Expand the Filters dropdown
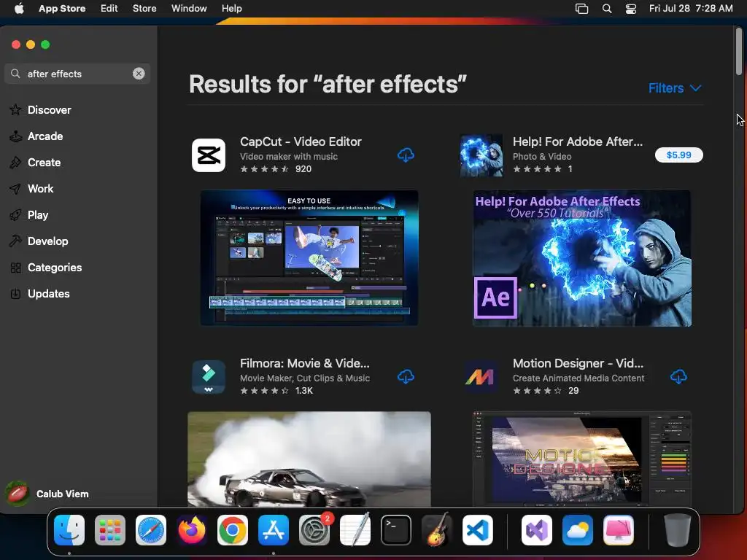The width and height of the screenshot is (747, 560). click(675, 88)
